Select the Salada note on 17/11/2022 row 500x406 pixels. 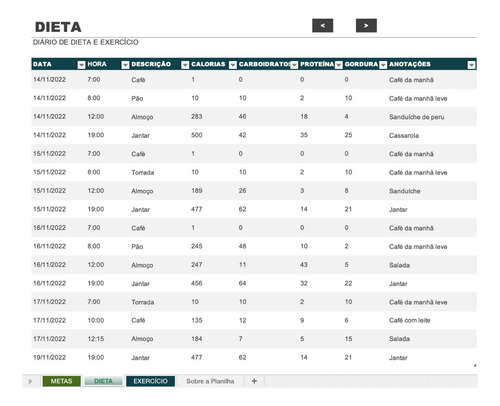[x=399, y=339]
